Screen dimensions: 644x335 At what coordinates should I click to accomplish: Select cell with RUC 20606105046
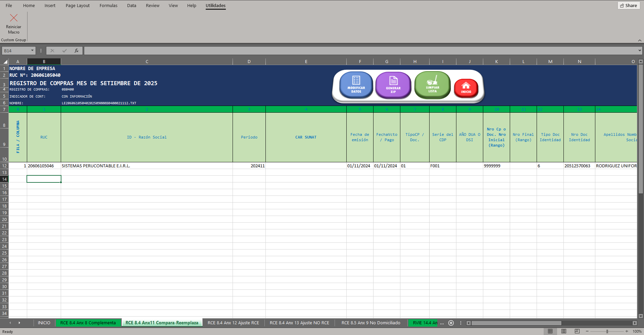(x=44, y=166)
